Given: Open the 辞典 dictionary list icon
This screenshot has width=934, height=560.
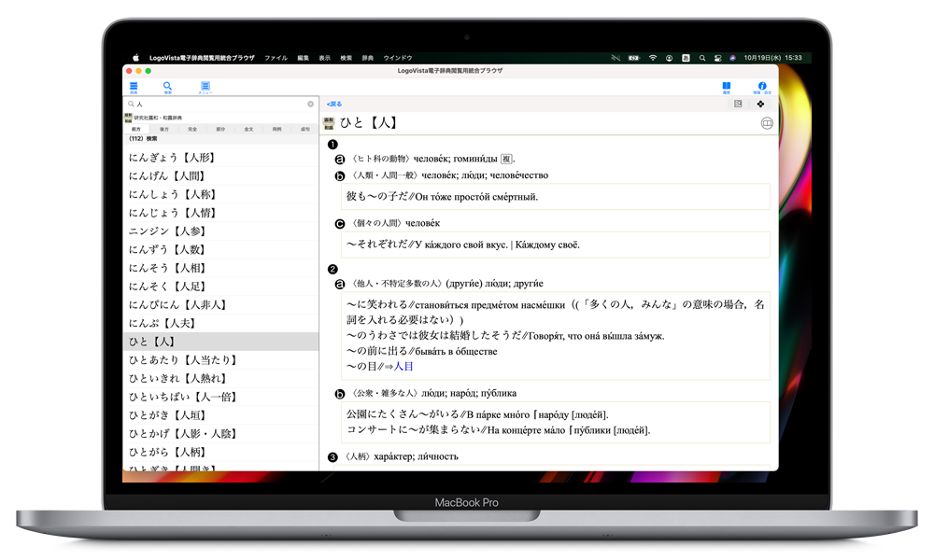Looking at the screenshot, I should tap(134, 87).
